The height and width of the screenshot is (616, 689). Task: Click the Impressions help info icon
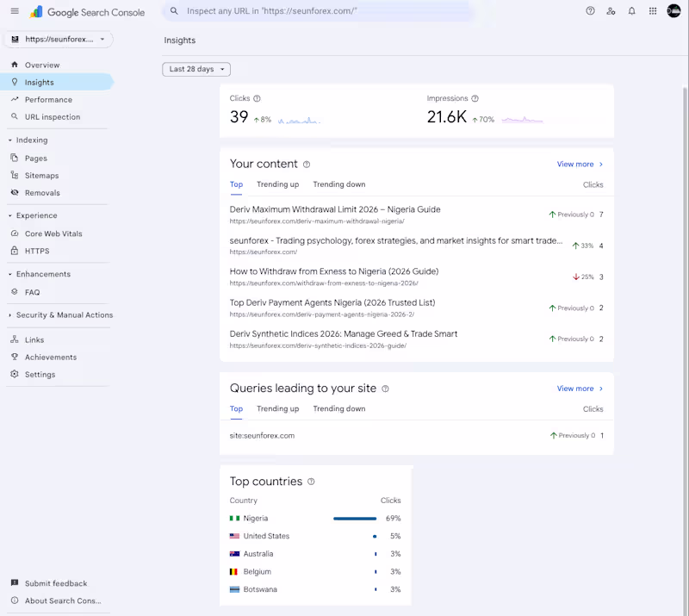click(475, 98)
